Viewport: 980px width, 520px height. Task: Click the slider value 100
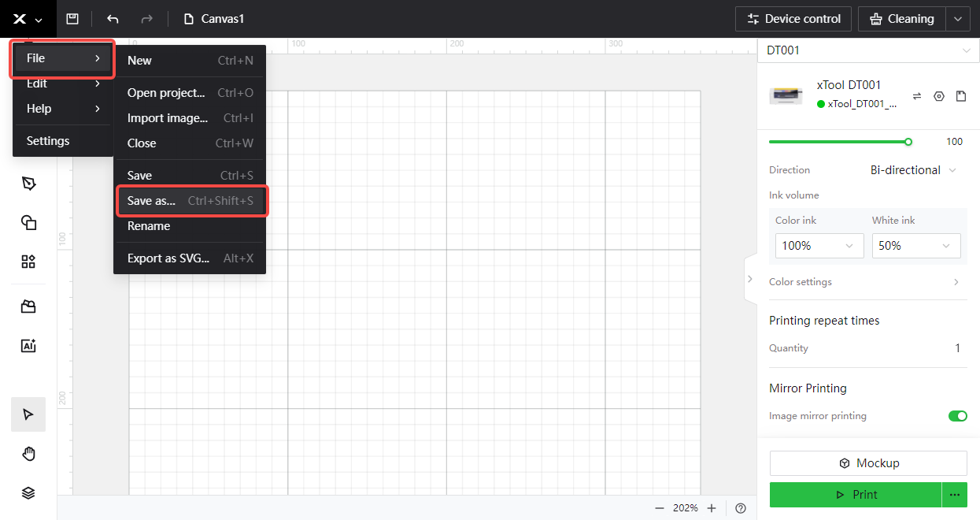(x=954, y=142)
